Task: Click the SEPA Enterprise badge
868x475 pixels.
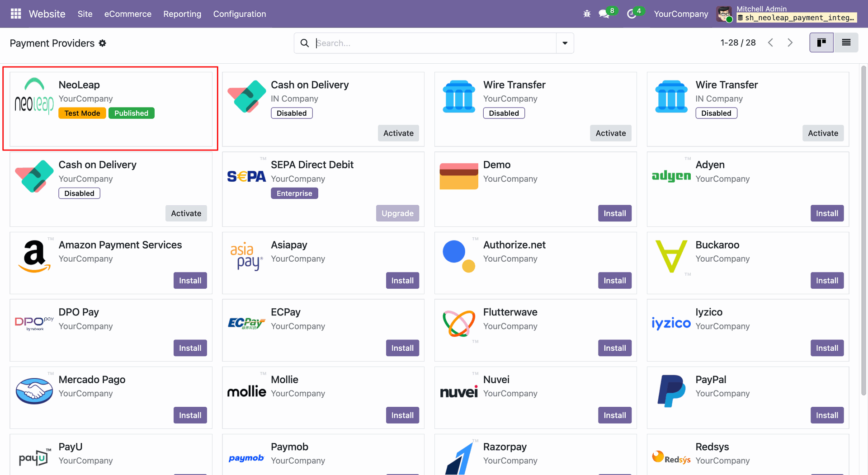Action: tap(294, 193)
